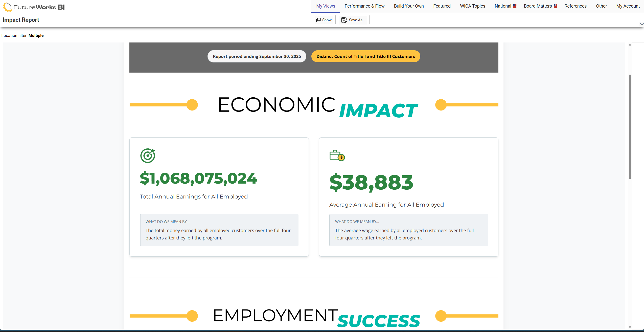Screen dimensions: 644x332
Task: Open the WIOA Topics menu
Action: tap(473, 6)
